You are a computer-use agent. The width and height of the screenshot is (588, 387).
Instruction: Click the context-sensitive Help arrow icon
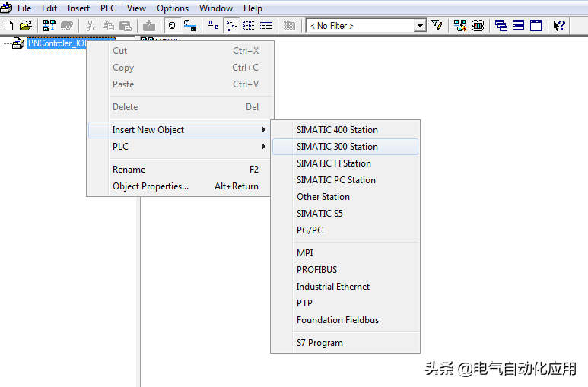(559, 25)
